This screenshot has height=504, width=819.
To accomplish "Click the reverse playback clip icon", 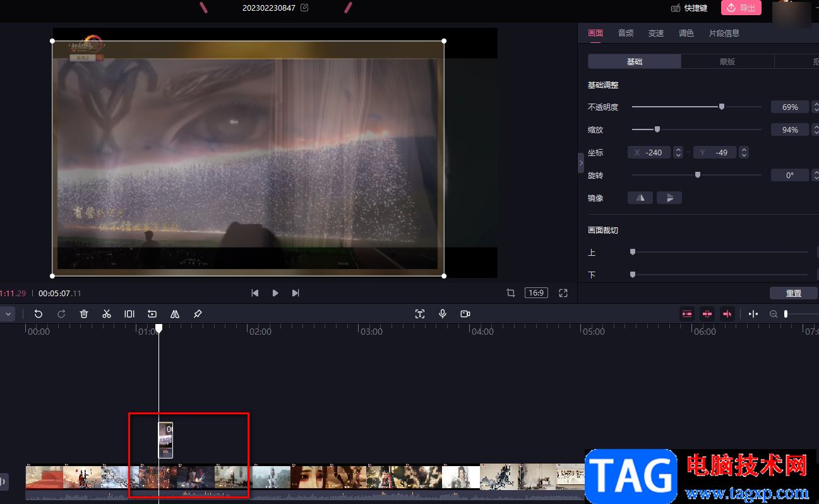I will click(152, 314).
